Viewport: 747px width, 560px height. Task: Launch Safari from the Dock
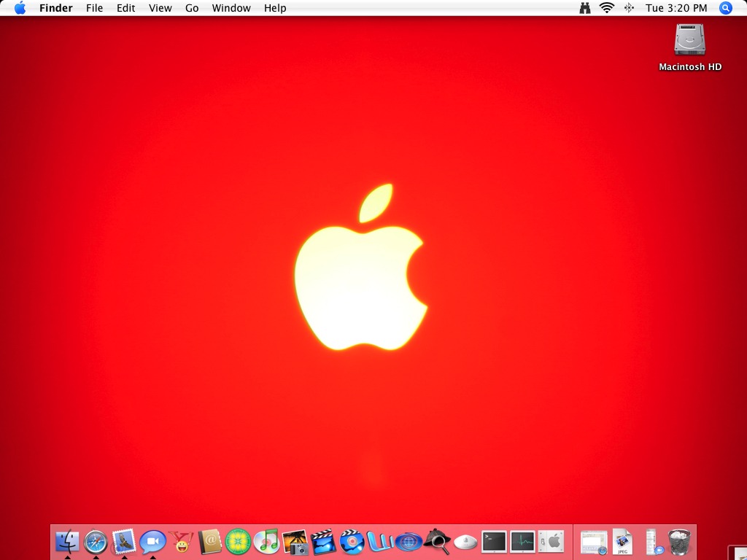coord(96,542)
